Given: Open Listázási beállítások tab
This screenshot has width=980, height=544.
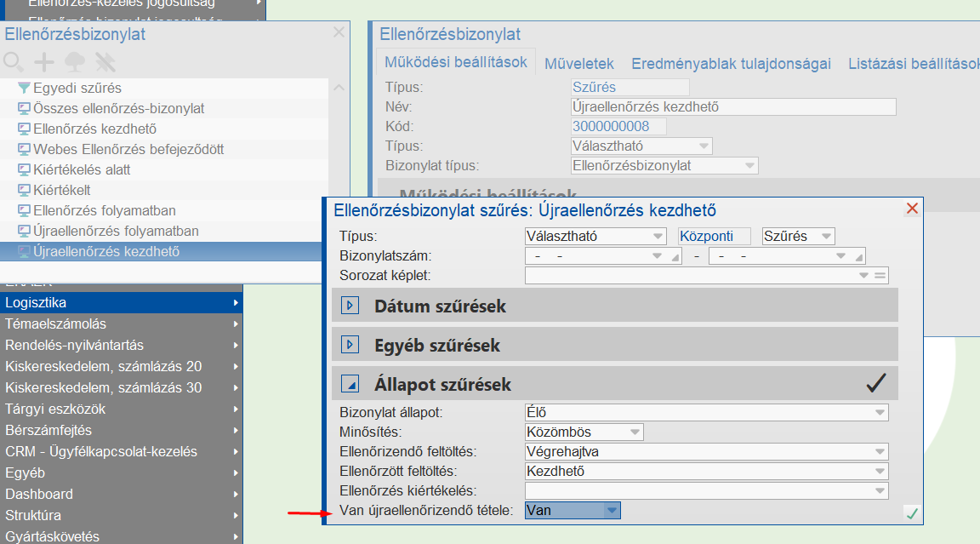Looking at the screenshot, I should (x=914, y=64).
